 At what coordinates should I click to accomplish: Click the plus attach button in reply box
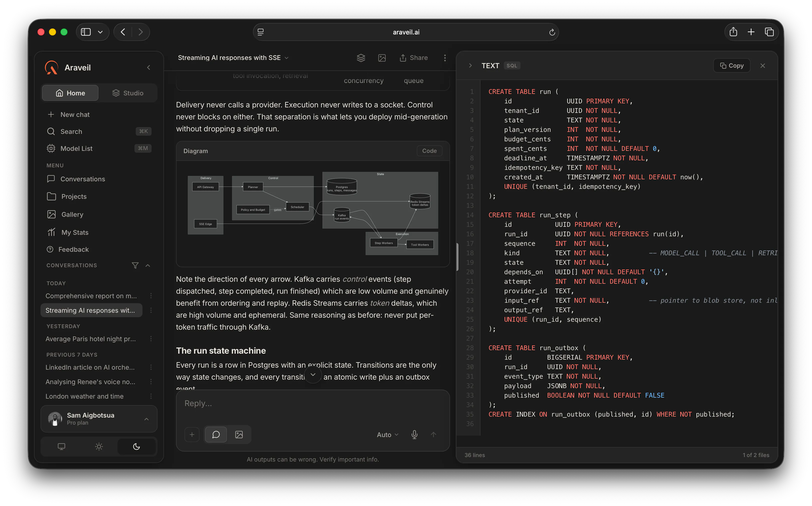tap(192, 434)
